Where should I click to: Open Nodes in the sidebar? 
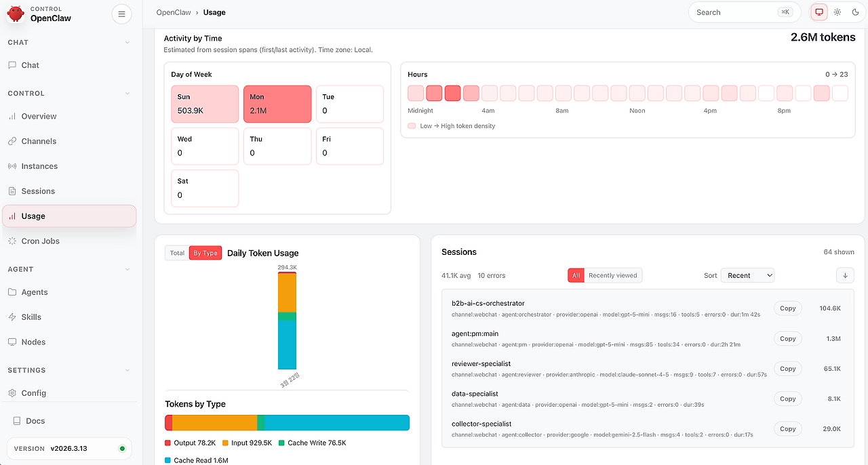click(69, 342)
